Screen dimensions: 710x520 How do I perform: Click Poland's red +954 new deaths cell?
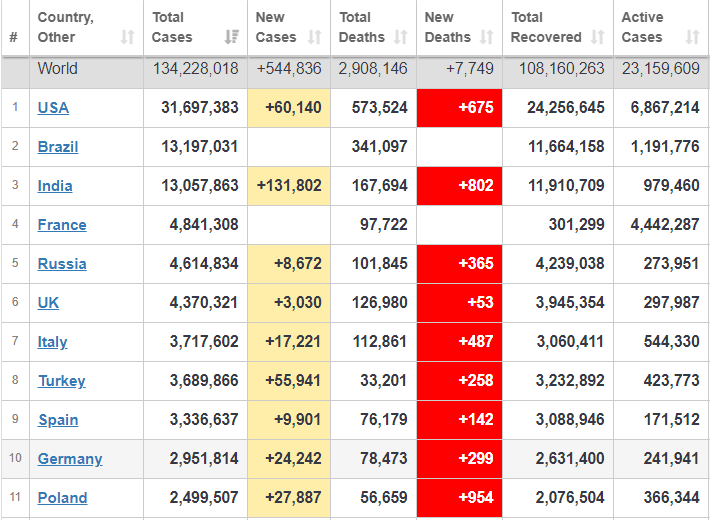460,498
